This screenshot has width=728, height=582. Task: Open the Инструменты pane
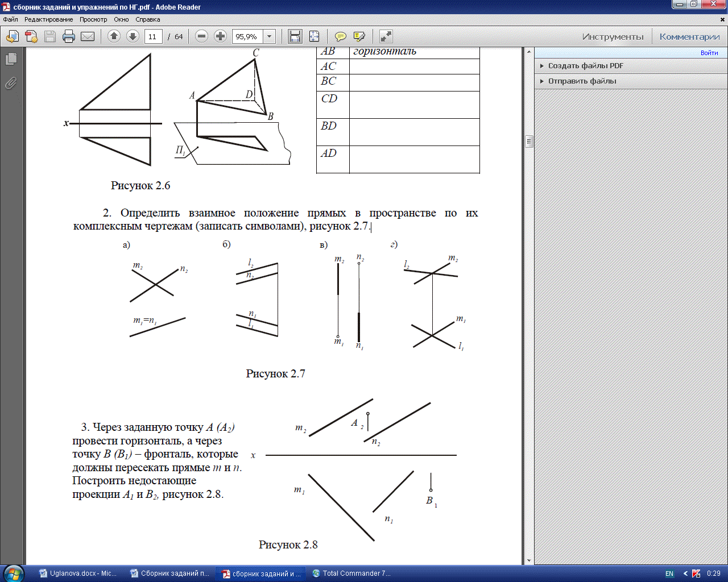(x=613, y=37)
